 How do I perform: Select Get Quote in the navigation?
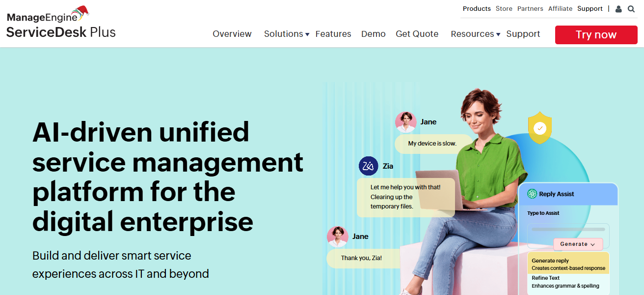pos(417,33)
